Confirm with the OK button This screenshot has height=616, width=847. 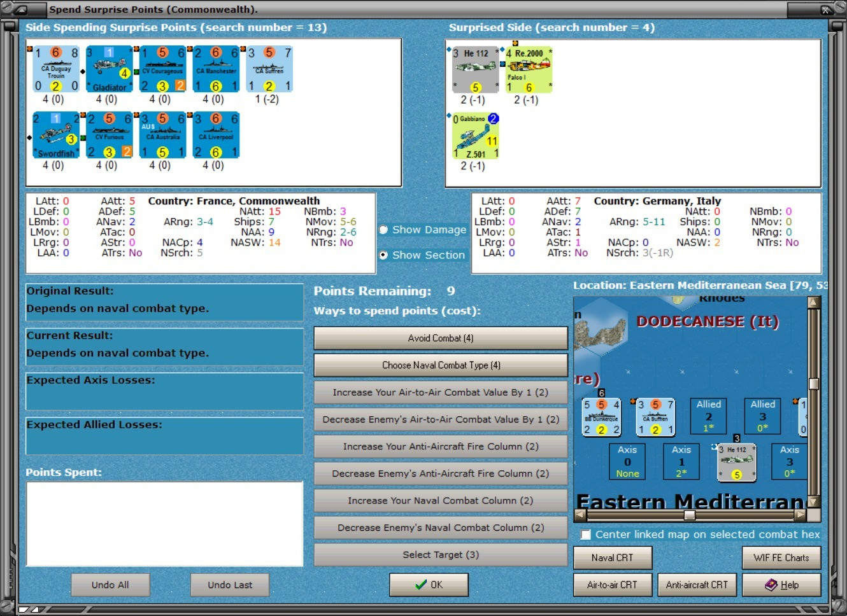coord(429,585)
